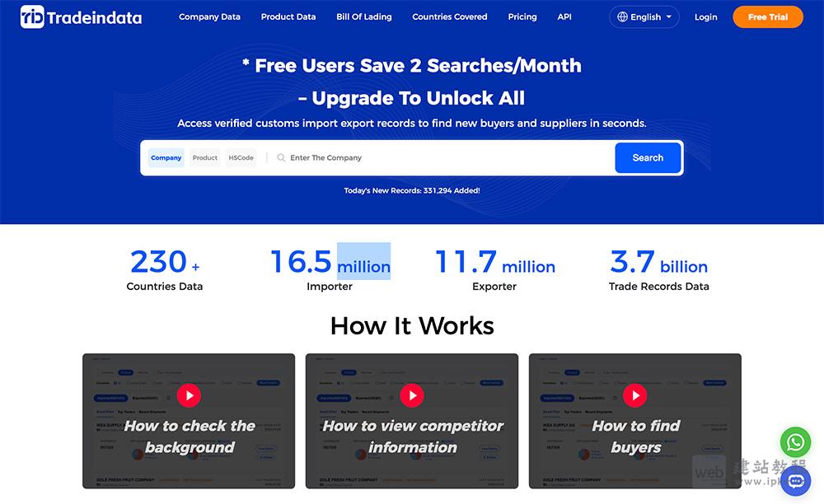Go to Bill Of Lading page
This screenshot has height=504, width=824.
point(364,17)
